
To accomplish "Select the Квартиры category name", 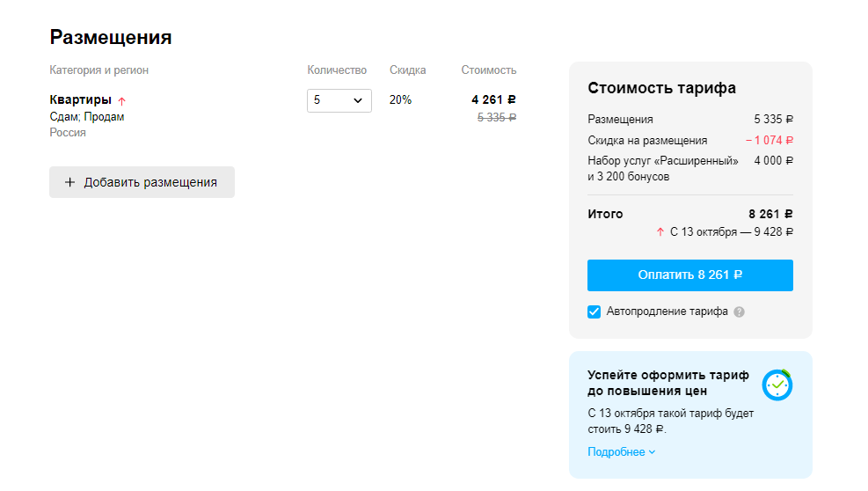I will 80,100.
